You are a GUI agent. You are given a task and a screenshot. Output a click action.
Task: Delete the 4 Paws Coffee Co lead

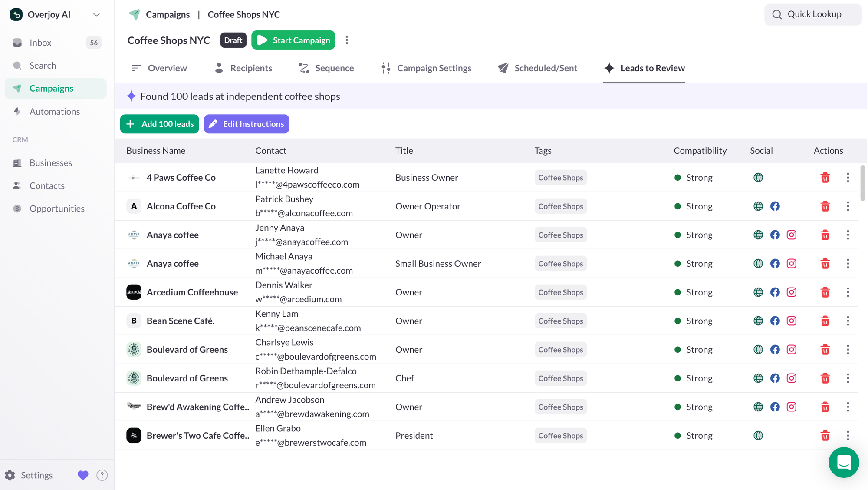coord(825,178)
